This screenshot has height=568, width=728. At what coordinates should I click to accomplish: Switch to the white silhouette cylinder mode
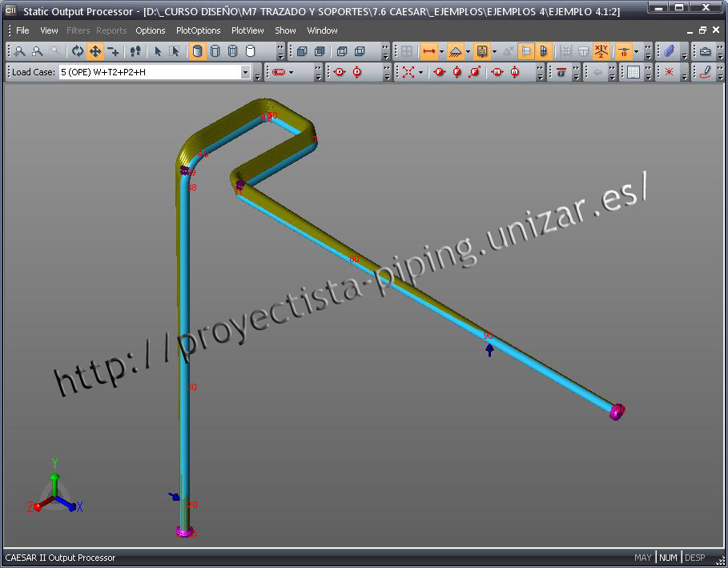tap(250, 51)
